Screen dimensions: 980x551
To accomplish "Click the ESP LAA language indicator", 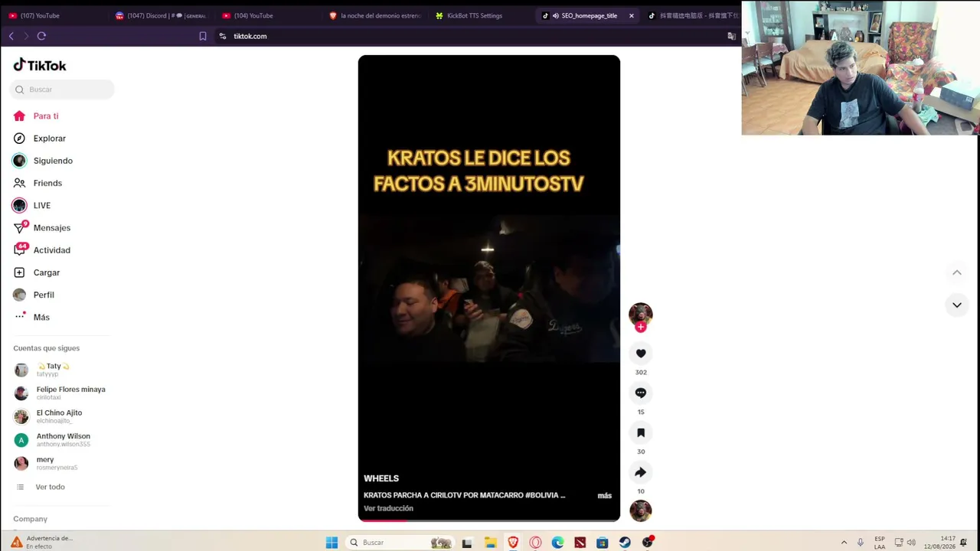I will coord(880,543).
